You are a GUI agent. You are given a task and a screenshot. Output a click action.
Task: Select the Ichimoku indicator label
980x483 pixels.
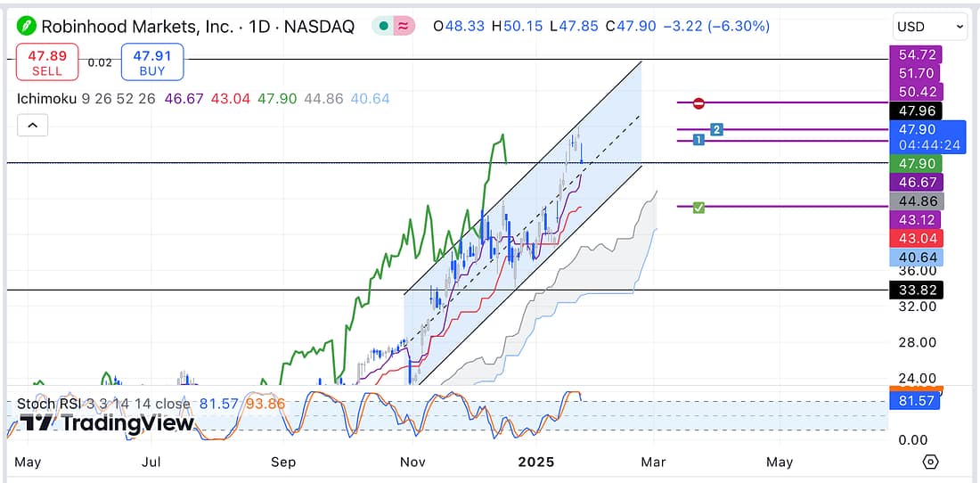click(x=47, y=98)
